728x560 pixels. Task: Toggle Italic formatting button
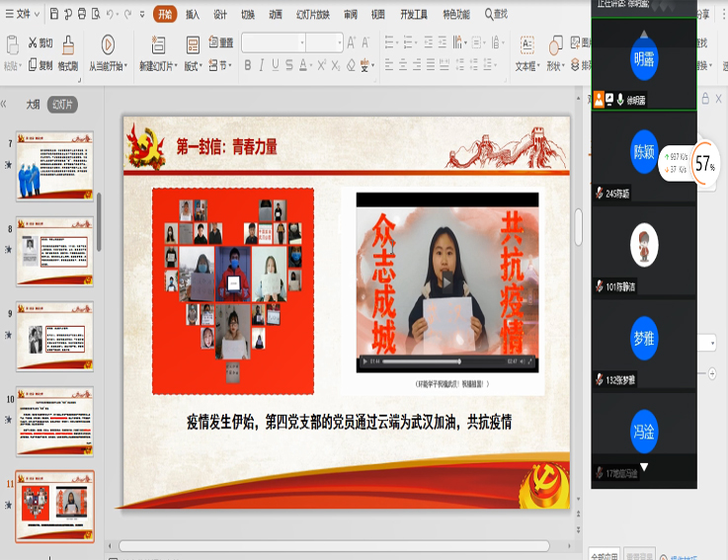click(262, 65)
